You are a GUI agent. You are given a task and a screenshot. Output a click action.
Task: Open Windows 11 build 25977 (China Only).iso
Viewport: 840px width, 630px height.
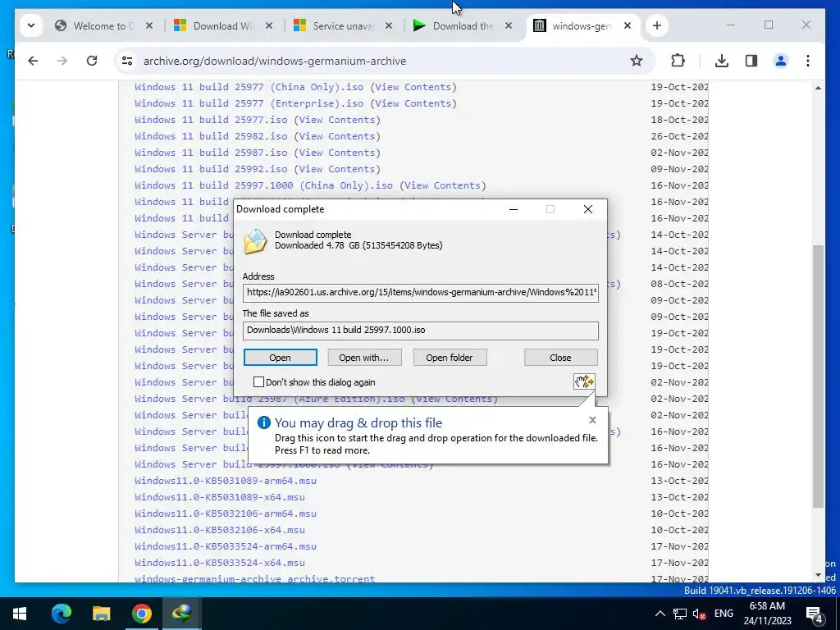249,87
